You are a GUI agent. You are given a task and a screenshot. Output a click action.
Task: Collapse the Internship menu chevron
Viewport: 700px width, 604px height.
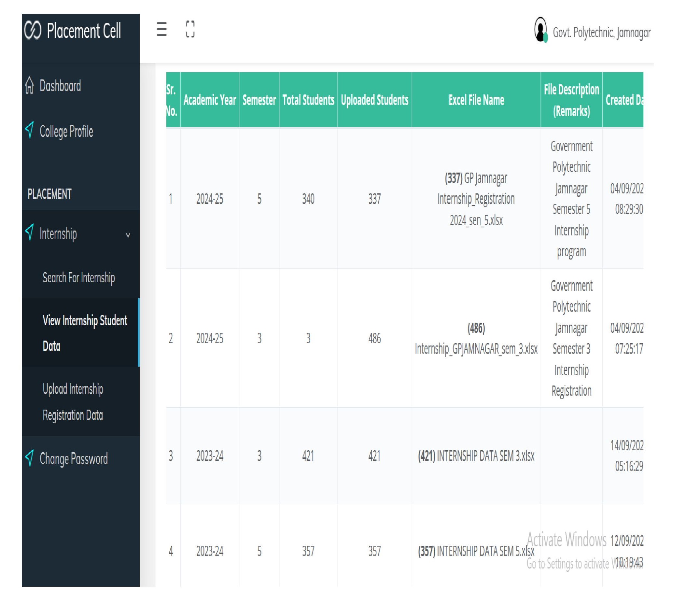click(x=128, y=235)
